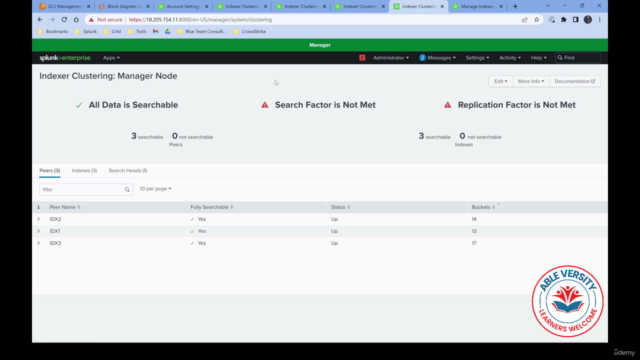Open the Settings dropdown menu
This screenshot has height=360, width=640.
pyautogui.click(x=477, y=58)
